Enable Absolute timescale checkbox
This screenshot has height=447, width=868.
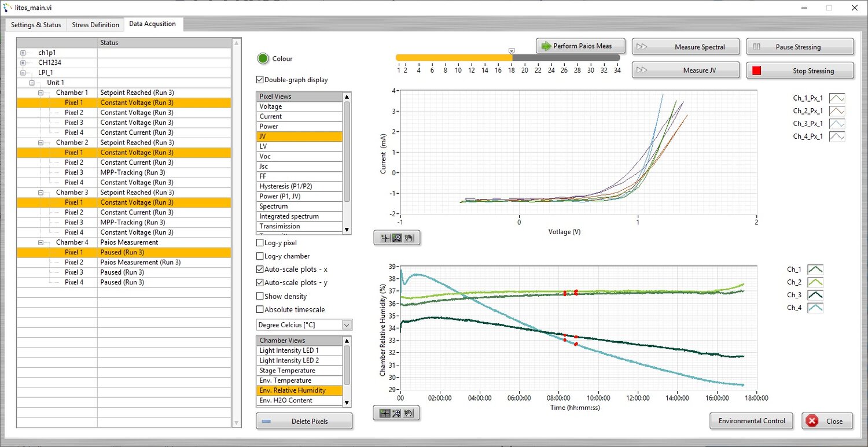click(x=260, y=309)
